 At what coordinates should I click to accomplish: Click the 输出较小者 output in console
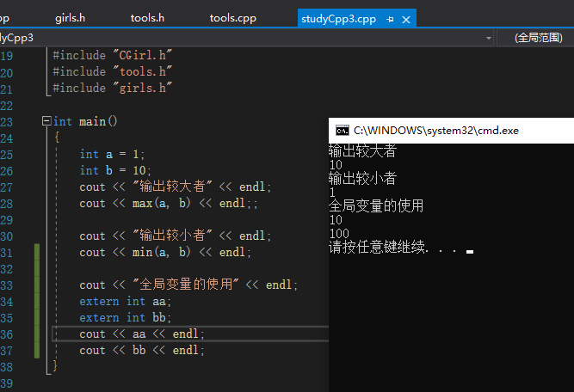(362, 179)
